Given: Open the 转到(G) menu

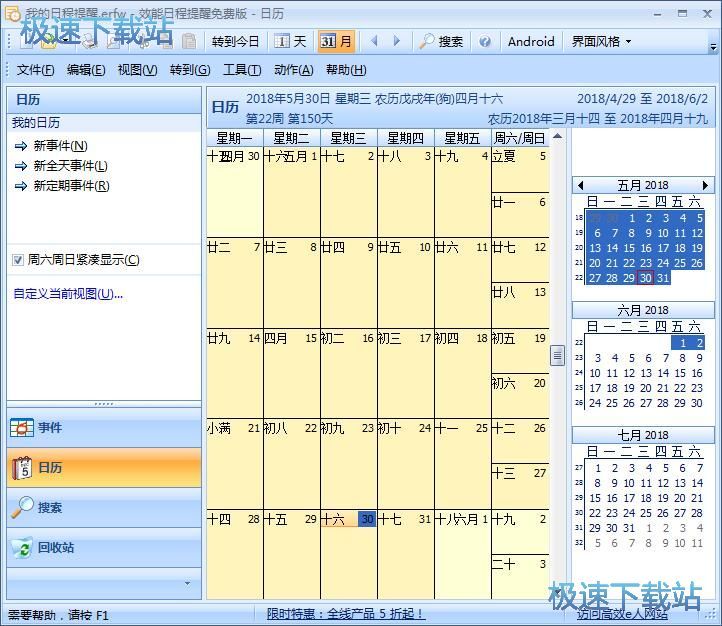Looking at the screenshot, I should 190,70.
